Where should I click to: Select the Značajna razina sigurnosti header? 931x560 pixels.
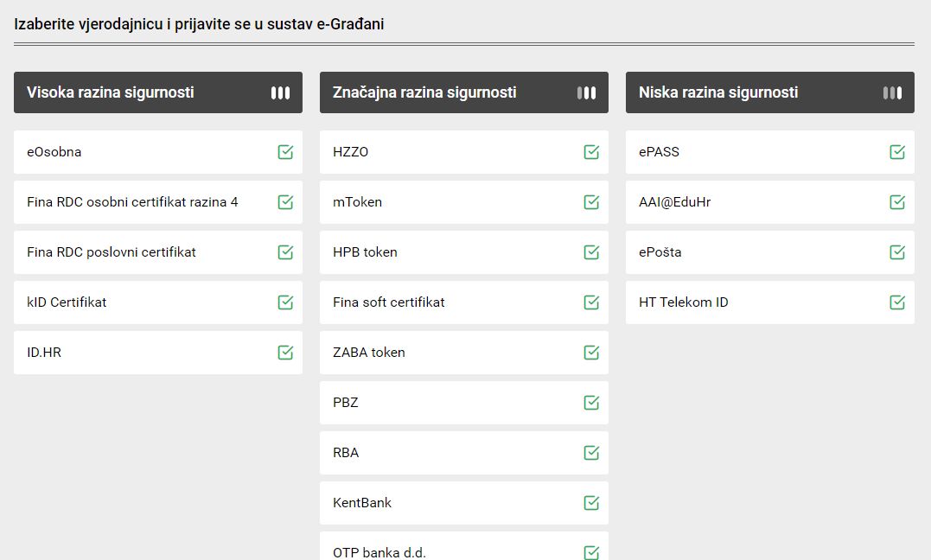coord(463,92)
